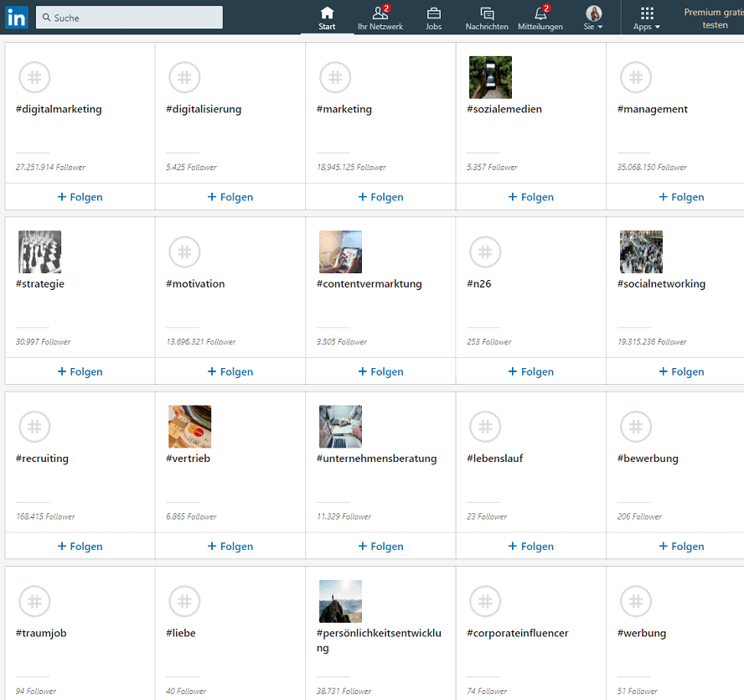Open #vertrieb credit card thumbnail

coord(190,427)
